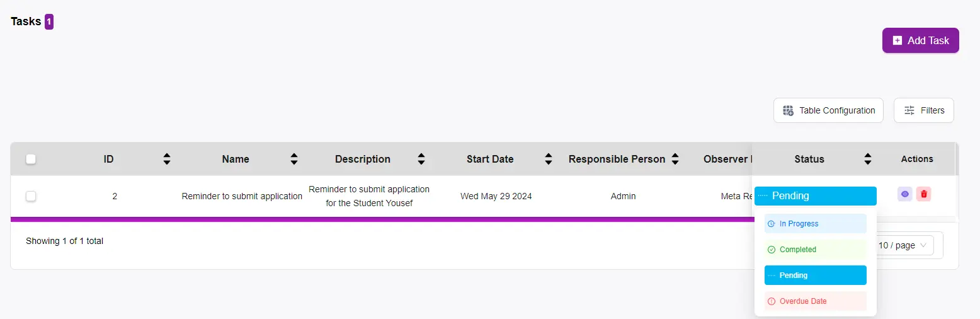The width and height of the screenshot is (980, 319).
Task: Select Completed status option
Action: point(815,250)
